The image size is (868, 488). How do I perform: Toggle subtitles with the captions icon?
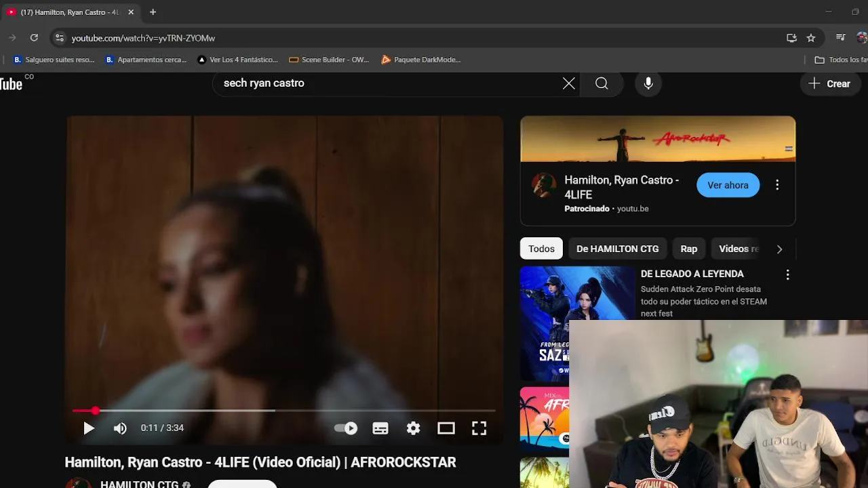[x=380, y=428]
